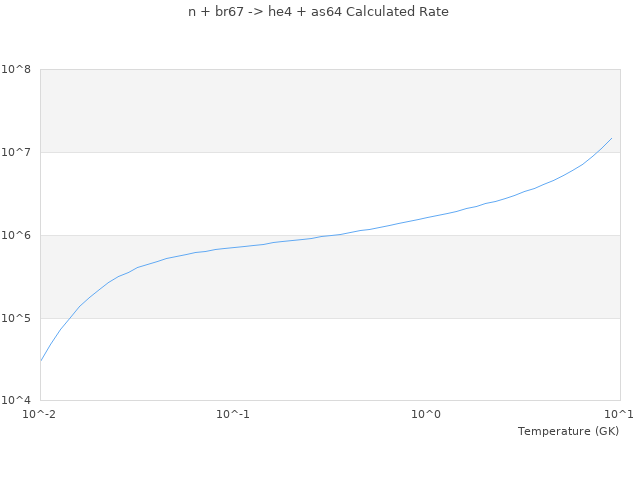Select the 10^-1 x-axis label

pos(233,414)
